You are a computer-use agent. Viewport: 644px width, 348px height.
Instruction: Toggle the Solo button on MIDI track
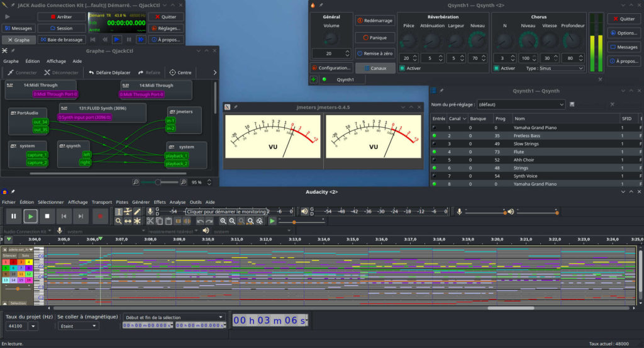(x=25, y=255)
